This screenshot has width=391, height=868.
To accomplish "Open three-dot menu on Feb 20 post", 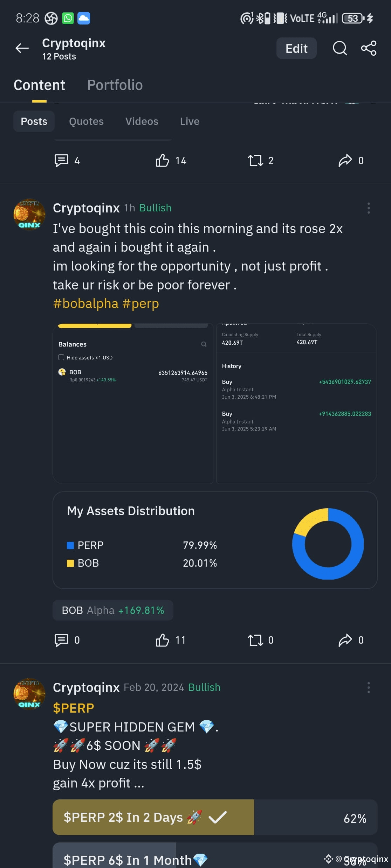I will tap(369, 687).
